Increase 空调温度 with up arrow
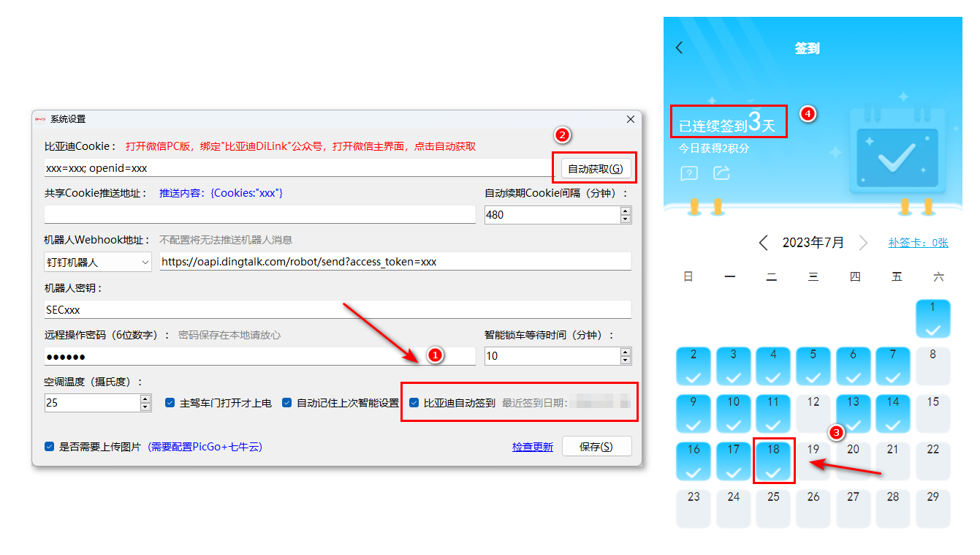This screenshot has height=555, width=980. coord(145,399)
